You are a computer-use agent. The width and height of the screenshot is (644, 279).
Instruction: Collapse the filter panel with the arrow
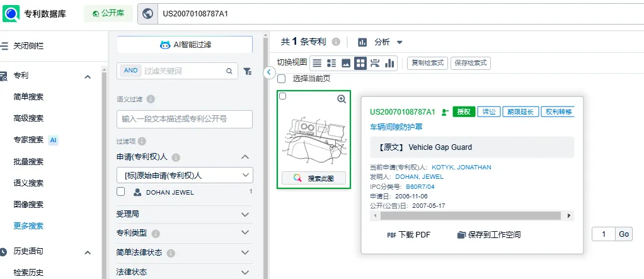268,72
